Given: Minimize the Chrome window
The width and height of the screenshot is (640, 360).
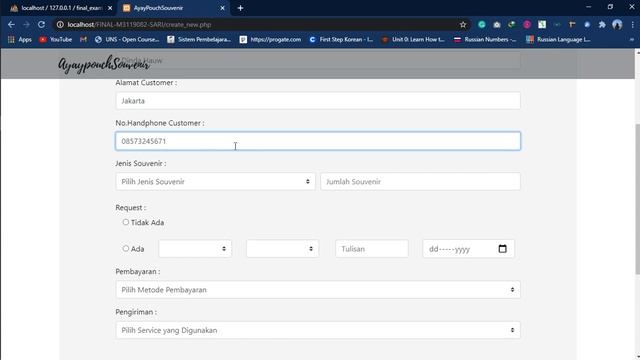Looking at the screenshot, I should tap(588, 7).
